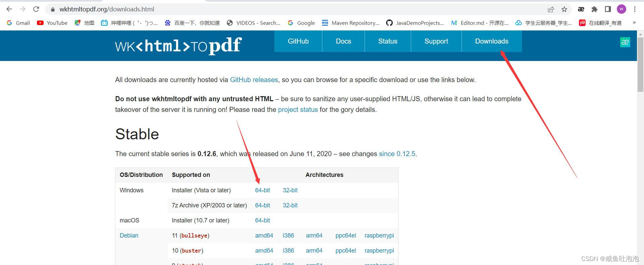
Task: Download Debian 11 bullseye amd64
Action: (x=264, y=236)
